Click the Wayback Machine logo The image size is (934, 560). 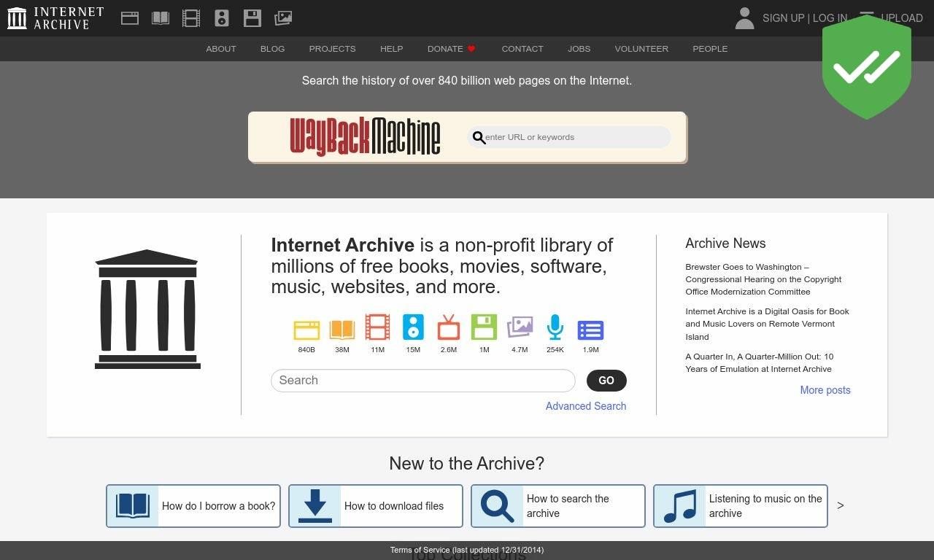tap(365, 136)
